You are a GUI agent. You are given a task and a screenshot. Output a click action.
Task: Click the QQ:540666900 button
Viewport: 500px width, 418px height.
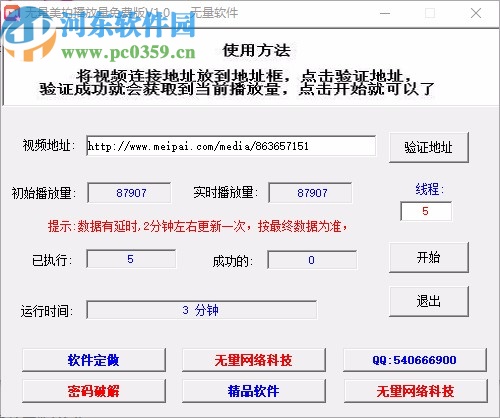(x=415, y=360)
